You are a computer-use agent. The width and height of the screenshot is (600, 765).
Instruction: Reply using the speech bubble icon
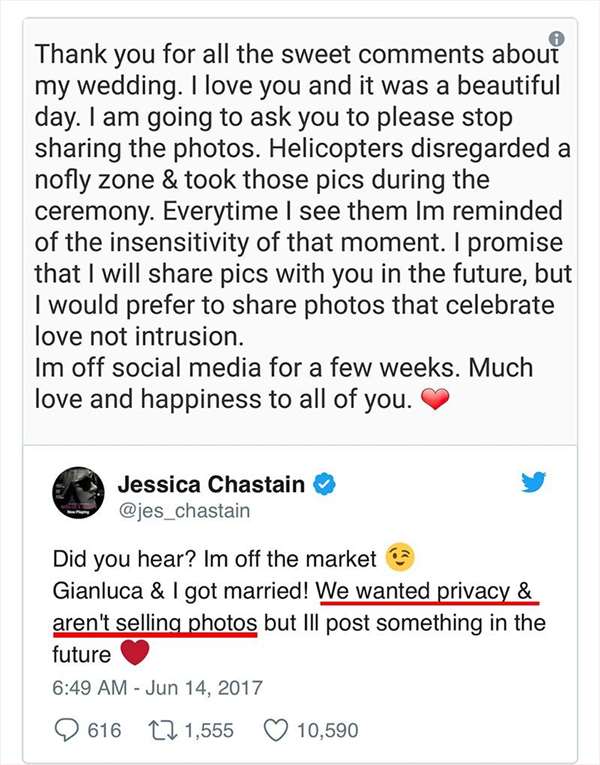[66, 731]
